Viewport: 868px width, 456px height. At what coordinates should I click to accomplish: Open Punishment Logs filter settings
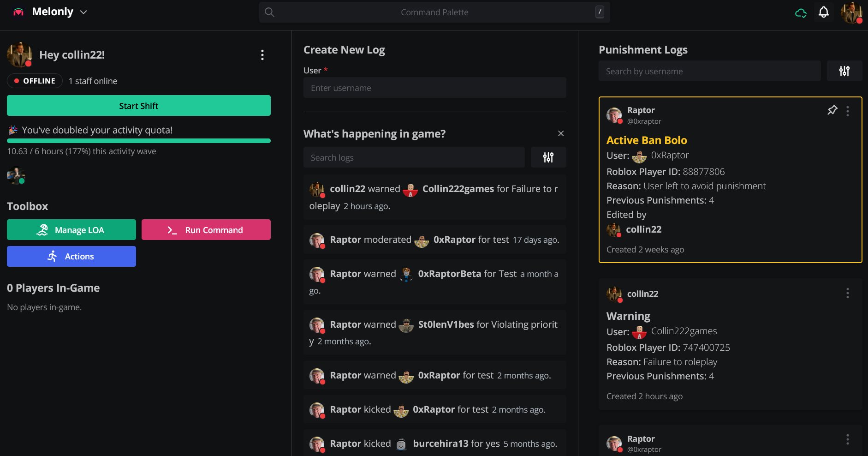coord(844,71)
